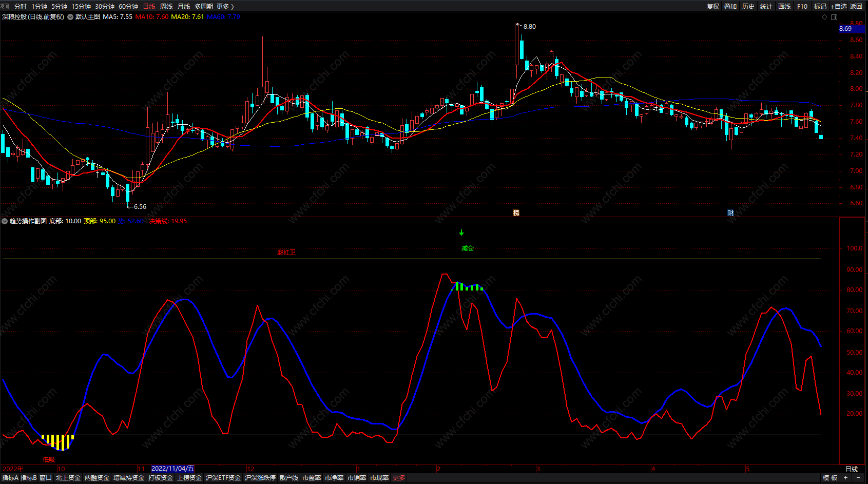This screenshot has height=484, width=868.
Task: Toggle the right side panel icon
Action: 834,17
